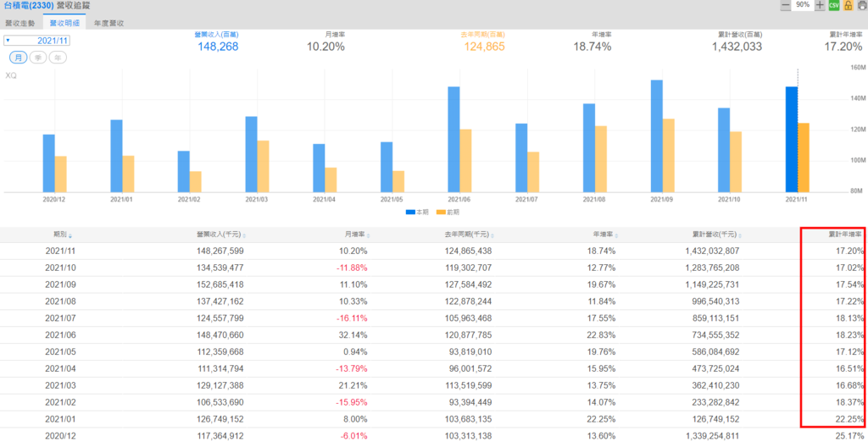The image size is (868, 442).
Task: Toggle the 本期 legend series
Action: [416, 212]
